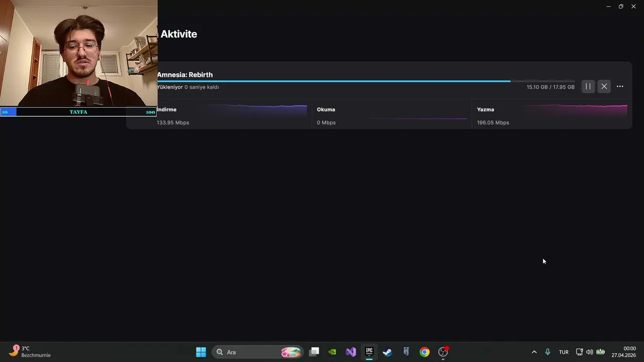Open the clock showing 00:00 27.04.2026
644x362 pixels.
pyautogui.click(x=623, y=352)
